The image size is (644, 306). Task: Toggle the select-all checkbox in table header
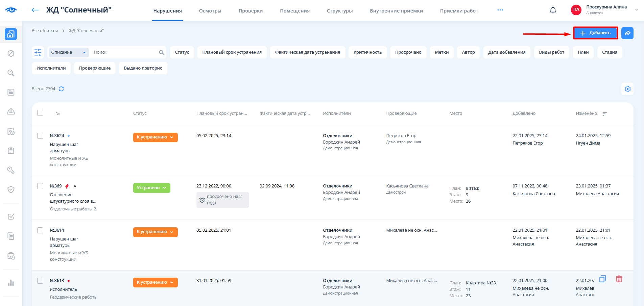pos(40,113)
